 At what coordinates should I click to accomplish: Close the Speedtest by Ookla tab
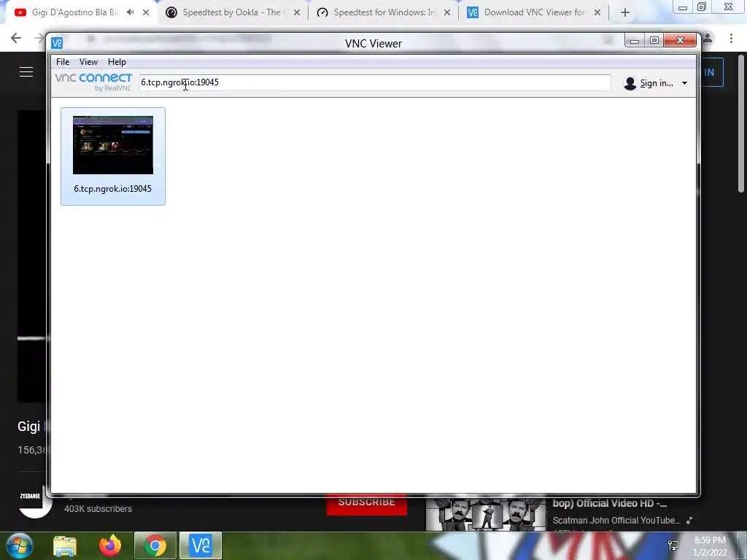pyautogui.click(x=297, y=12)
